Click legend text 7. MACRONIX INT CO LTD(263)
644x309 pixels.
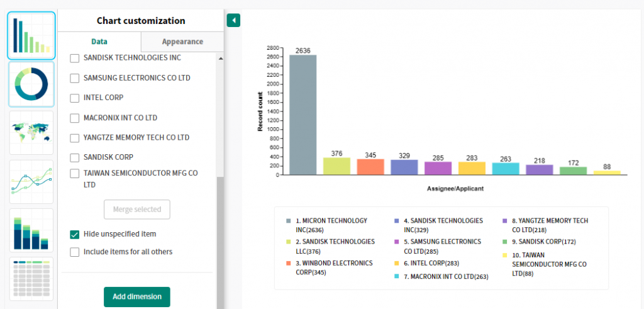click(x=446, y=277)
